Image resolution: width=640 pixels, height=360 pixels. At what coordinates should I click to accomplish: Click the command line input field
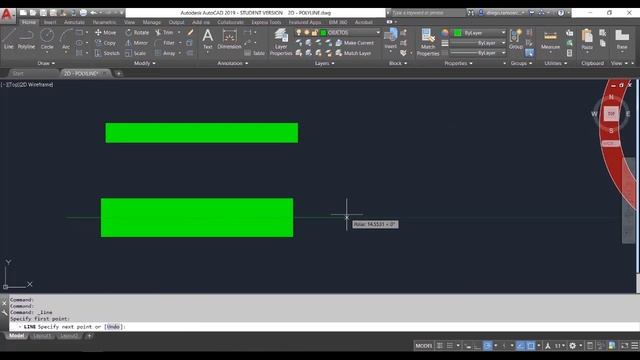324,327
